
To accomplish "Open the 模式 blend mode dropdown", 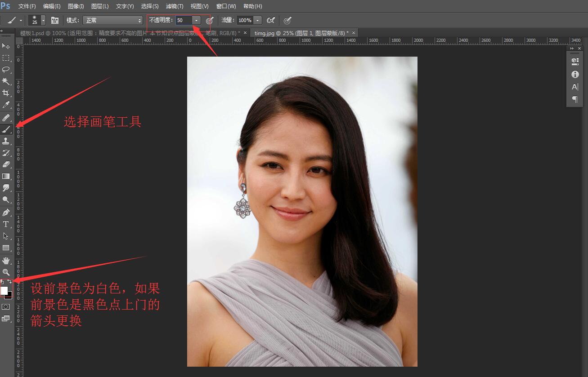I will pyautogui.click(x=112, y=20).
